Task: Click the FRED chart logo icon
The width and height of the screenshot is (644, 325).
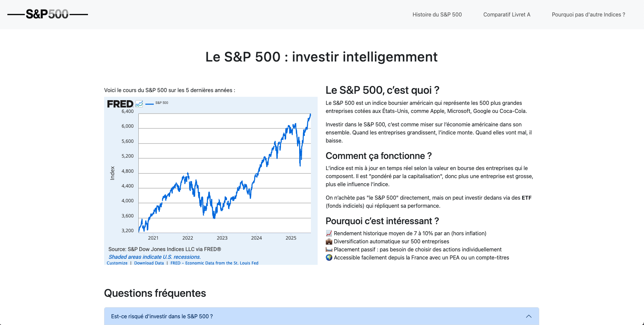Action: 139,104
